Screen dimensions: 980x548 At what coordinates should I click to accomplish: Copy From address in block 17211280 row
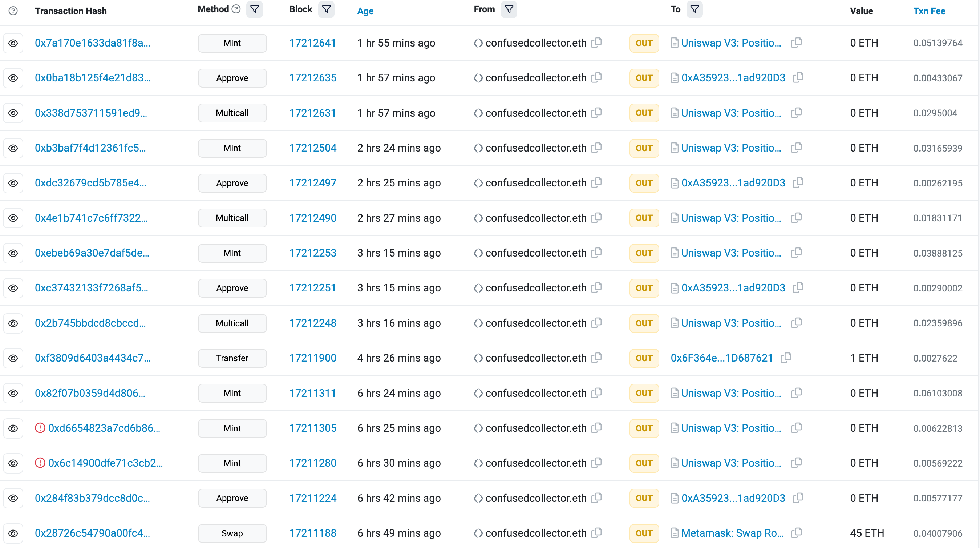[596, 463]
